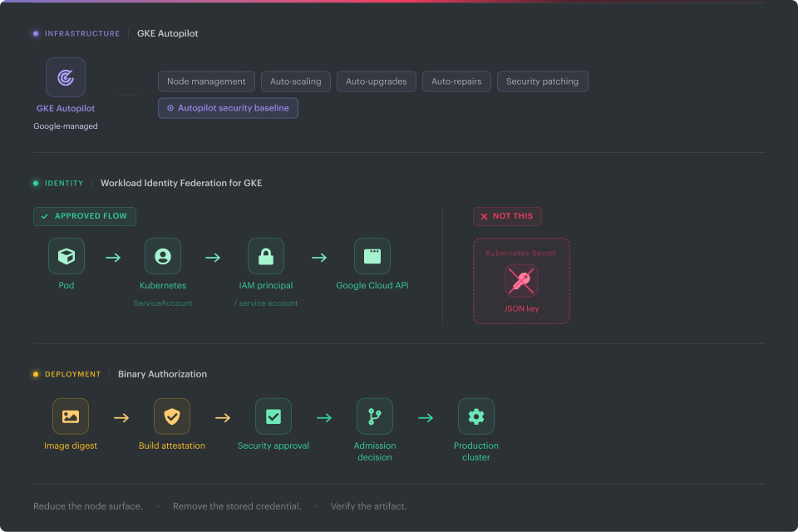This screenshot has height=532, width=798.
Task: Click the JSON key label
Action: click(x=521, y=308)
